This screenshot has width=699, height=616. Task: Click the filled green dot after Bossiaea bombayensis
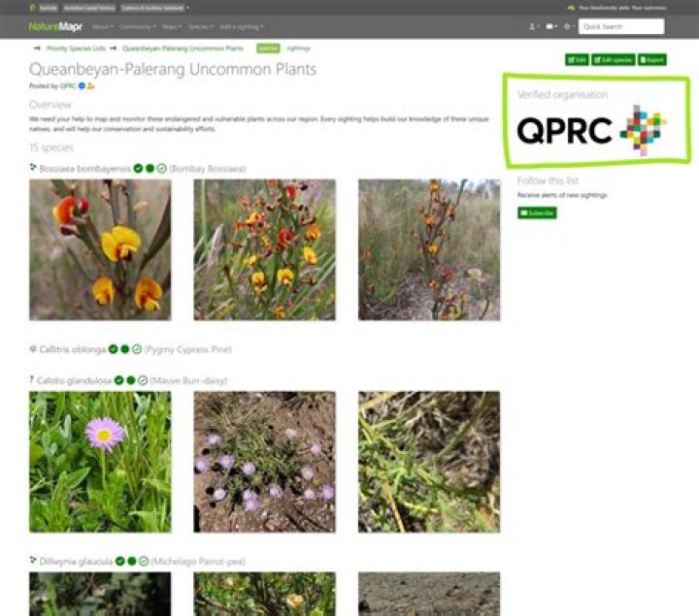point(150,169)
